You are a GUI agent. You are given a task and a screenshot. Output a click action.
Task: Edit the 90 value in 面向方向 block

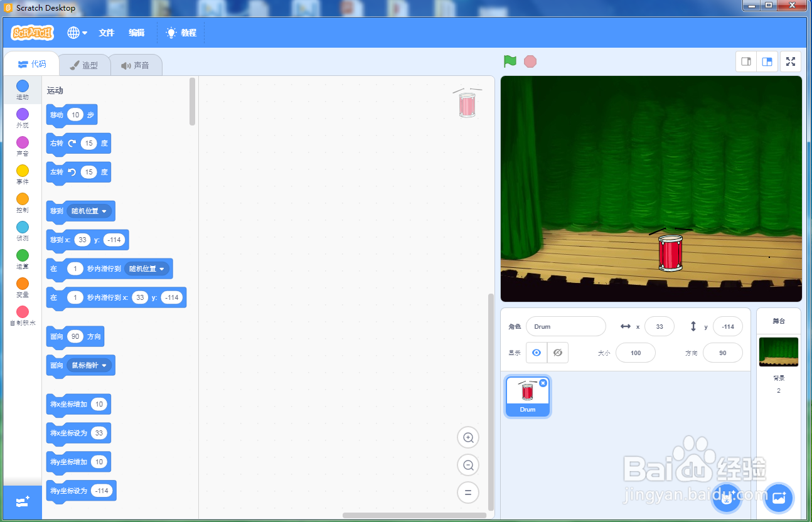coord(75,336)
